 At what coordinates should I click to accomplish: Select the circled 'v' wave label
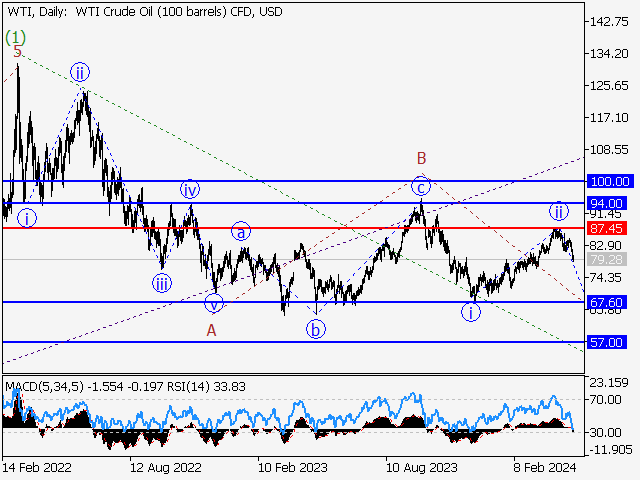click(213, 303)
